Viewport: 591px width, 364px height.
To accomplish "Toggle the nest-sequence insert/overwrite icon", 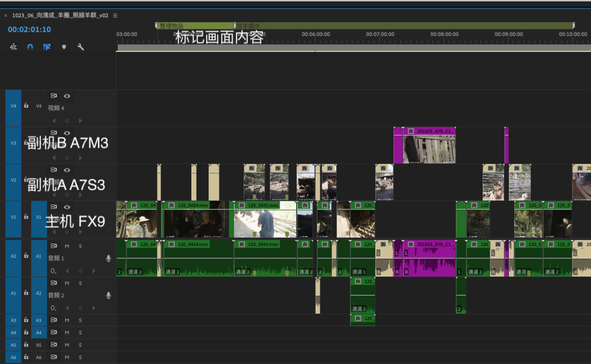I will point(13,47).
